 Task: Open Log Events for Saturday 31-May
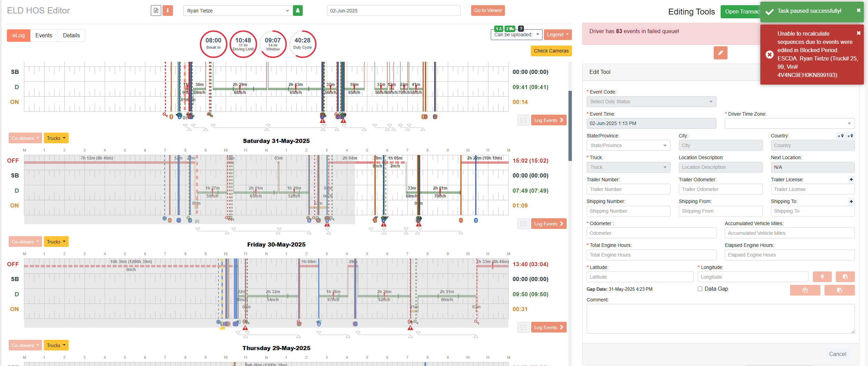click(549, 224)
